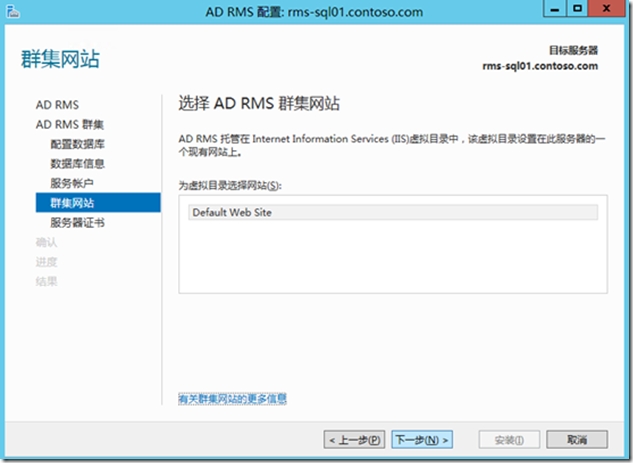Go to the 服务帐户 step
The width and height of the screenshot is (633, 463).
72,183
